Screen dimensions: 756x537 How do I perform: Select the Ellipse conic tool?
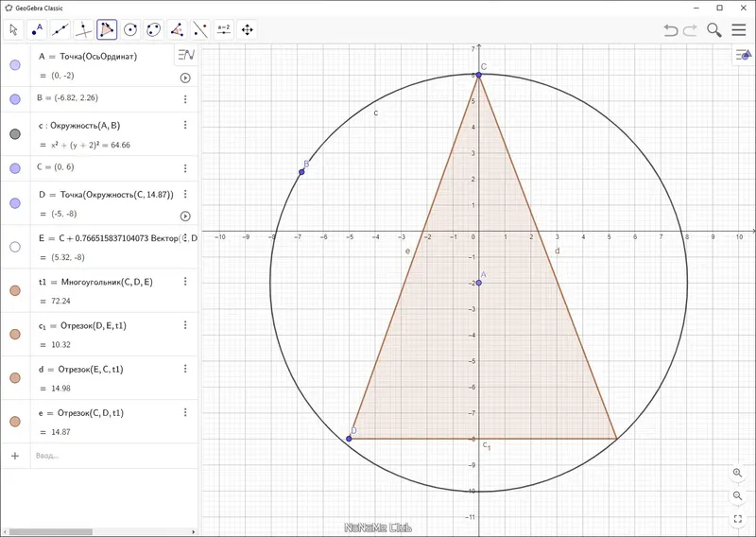click(153, 30)
